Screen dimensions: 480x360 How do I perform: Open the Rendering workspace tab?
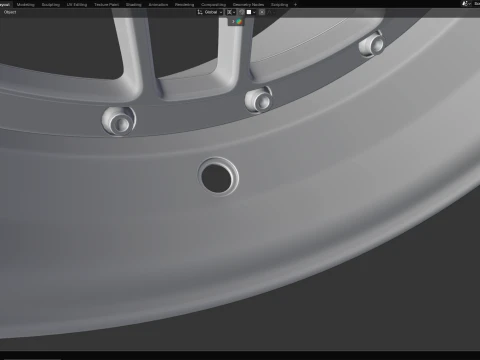pyautogui.click(x=184, y=5)
